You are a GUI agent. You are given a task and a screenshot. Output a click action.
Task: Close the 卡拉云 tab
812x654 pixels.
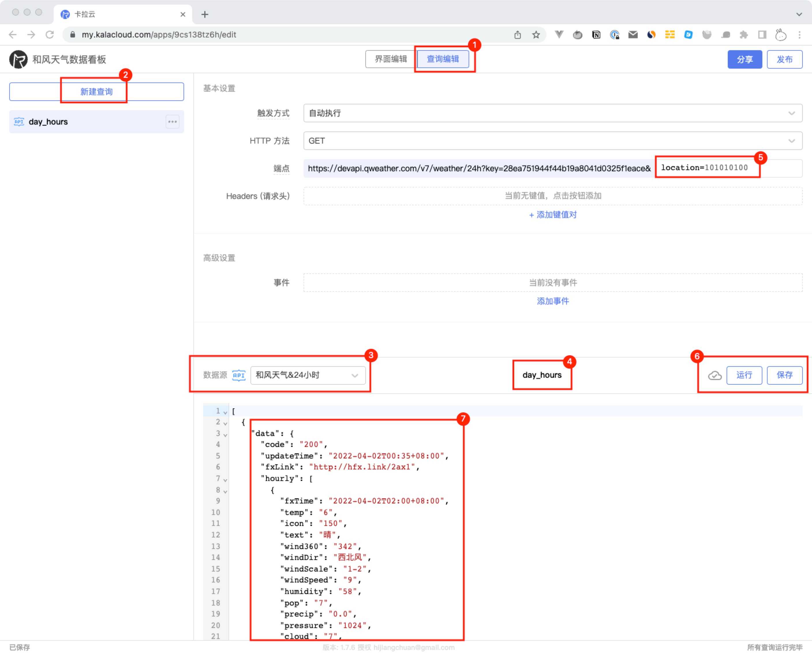point(183,14)
